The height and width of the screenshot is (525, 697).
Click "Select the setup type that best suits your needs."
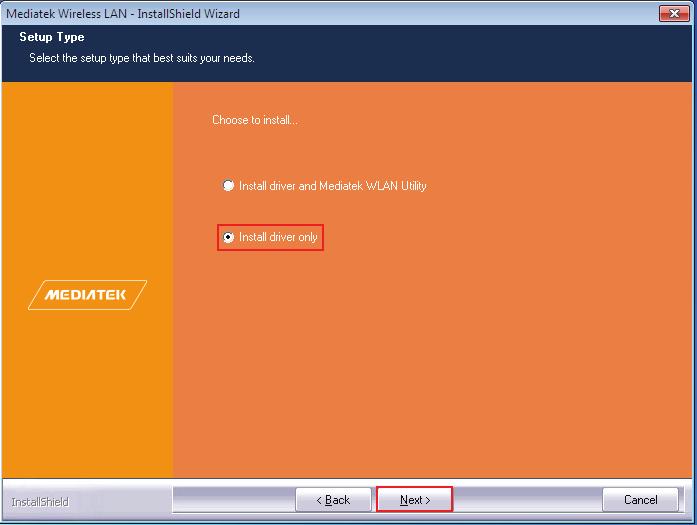(142, 58)
